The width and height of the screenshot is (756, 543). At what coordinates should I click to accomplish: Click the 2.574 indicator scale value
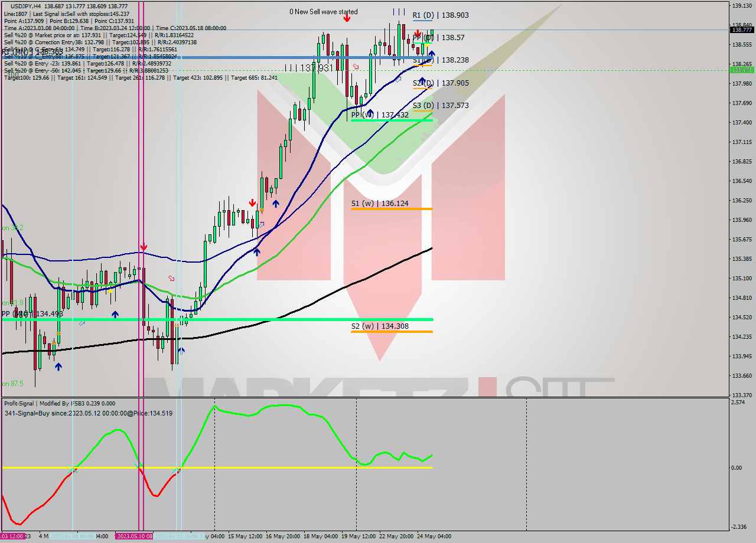click(738, 403)
